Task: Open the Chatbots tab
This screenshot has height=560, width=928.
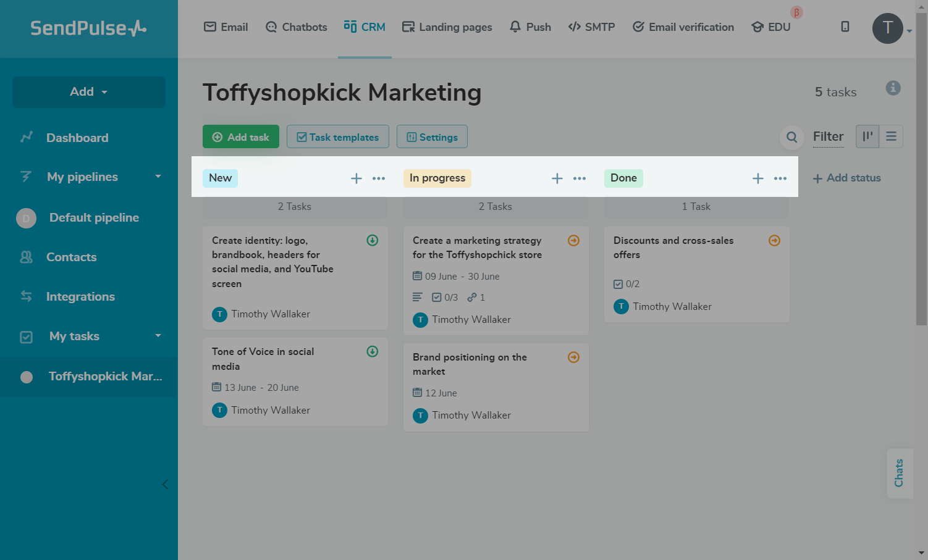Action: [296, 27]
